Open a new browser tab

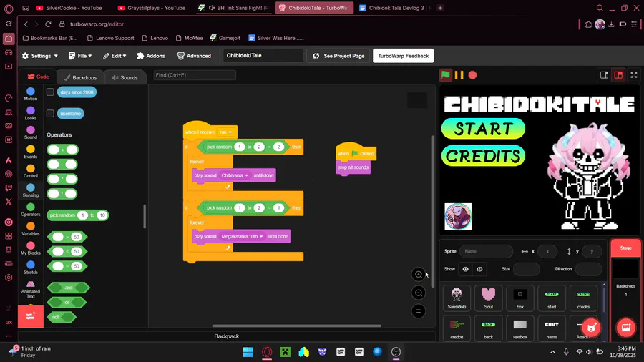coord(440,8)
